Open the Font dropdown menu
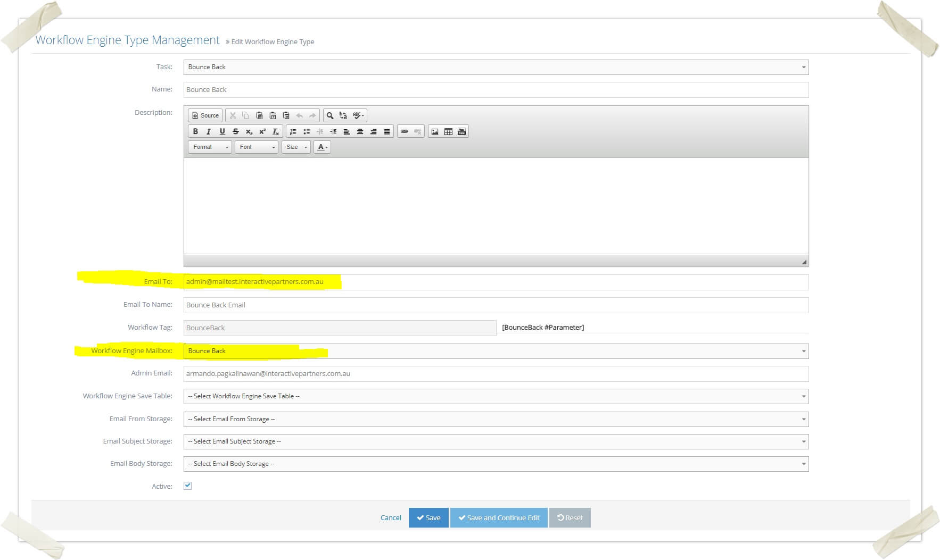 (257, 147)
